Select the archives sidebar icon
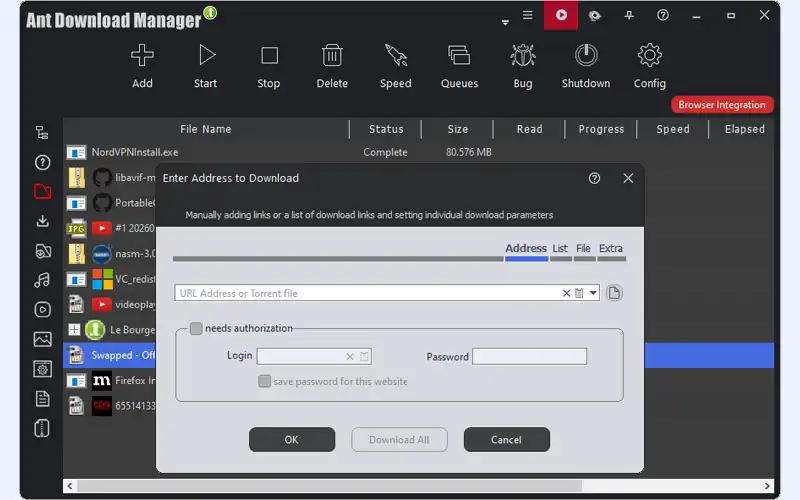Screen dimensions: 800x500 [x=42, y=428]
